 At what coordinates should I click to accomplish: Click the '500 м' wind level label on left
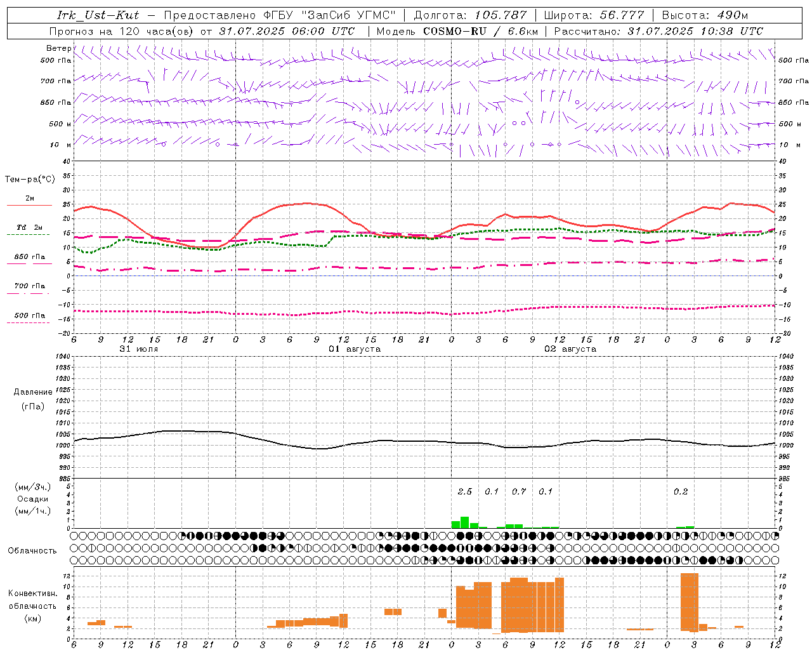[x=60, y=124]
